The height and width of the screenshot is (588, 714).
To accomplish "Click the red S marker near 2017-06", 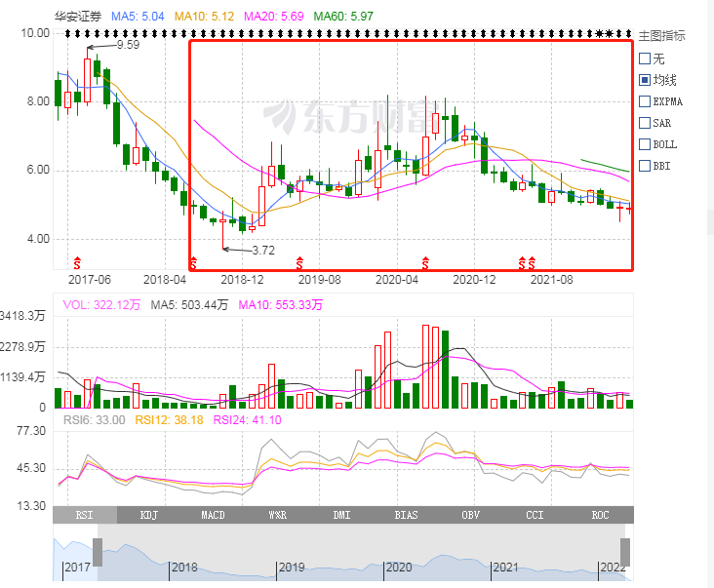I will (77, 262).
